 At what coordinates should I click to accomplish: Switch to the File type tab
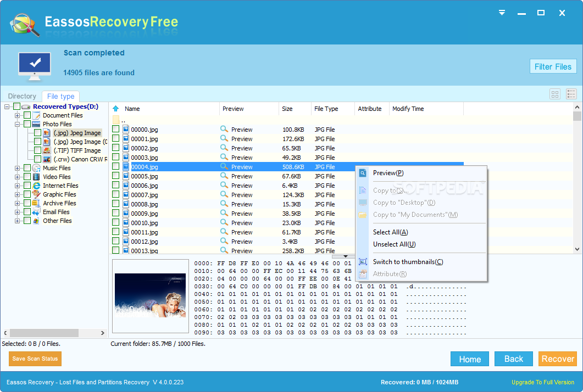[x=60, y=96]
